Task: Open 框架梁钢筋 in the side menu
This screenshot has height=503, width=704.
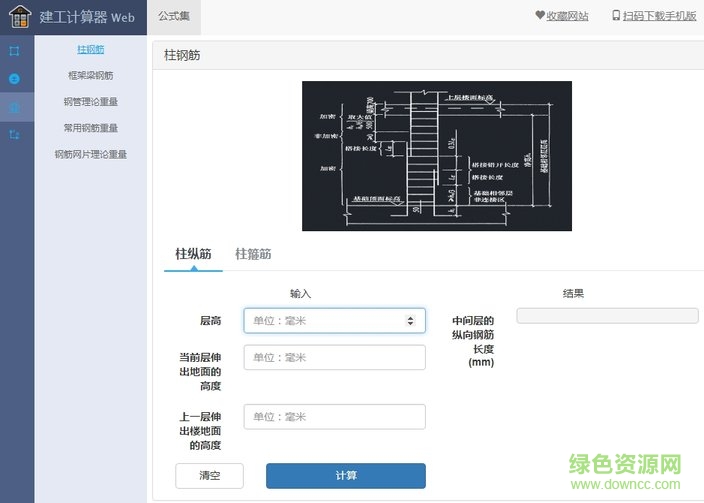Action: tap(91, 75)
